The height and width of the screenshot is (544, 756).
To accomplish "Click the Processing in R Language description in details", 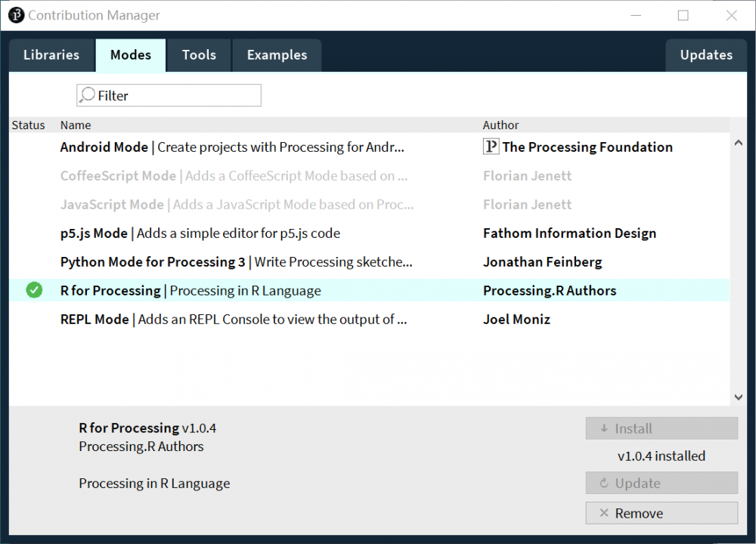I will point(154,484).
